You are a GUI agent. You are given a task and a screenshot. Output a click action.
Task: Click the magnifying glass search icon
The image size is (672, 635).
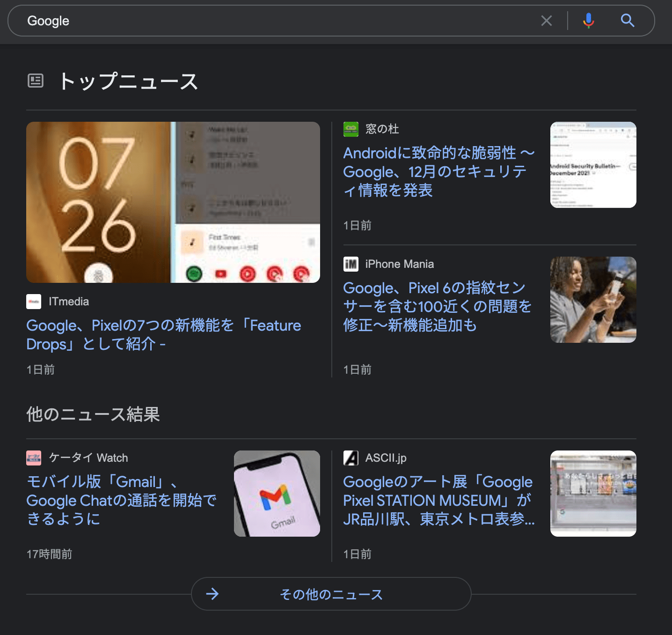pyautogui.click(x=628, y=21)
